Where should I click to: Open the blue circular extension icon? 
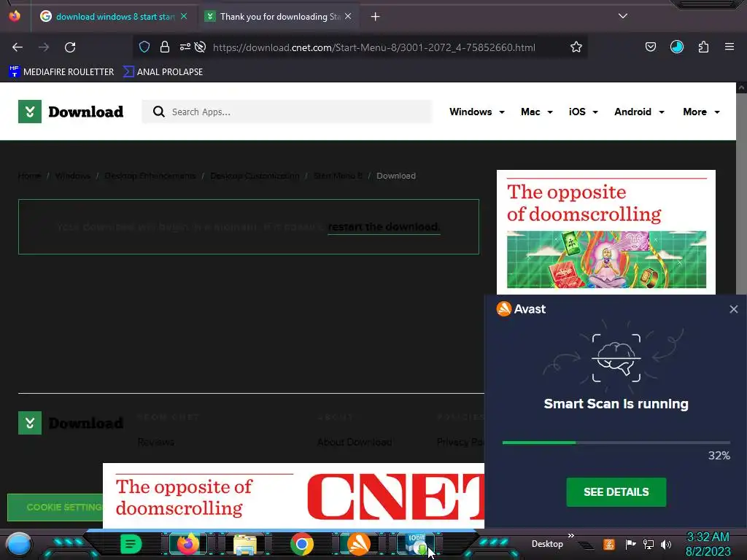(676, 47)
